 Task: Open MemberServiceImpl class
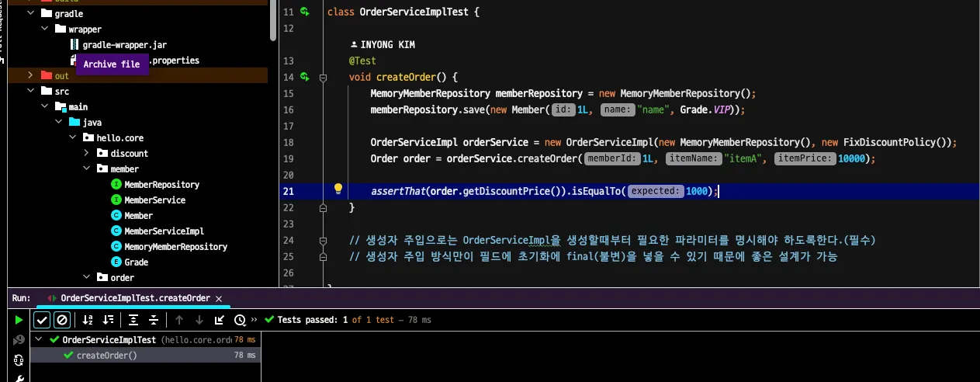[164, 231]
